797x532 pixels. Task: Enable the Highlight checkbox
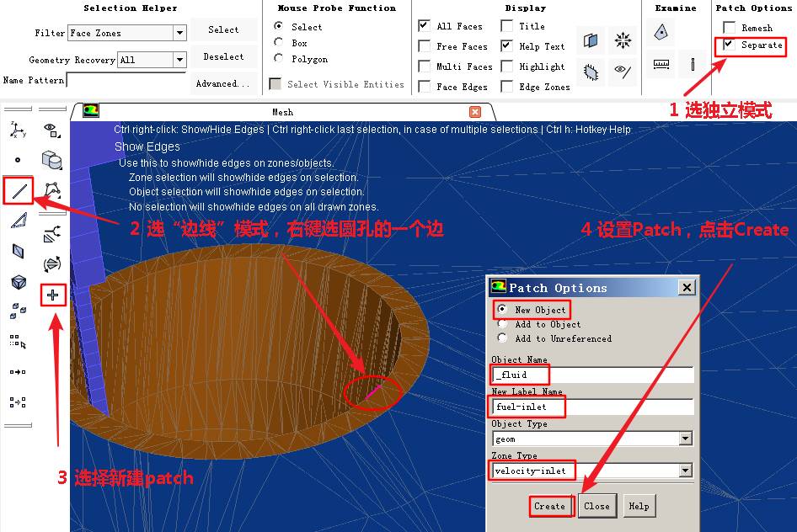click(x=507, y=66)
